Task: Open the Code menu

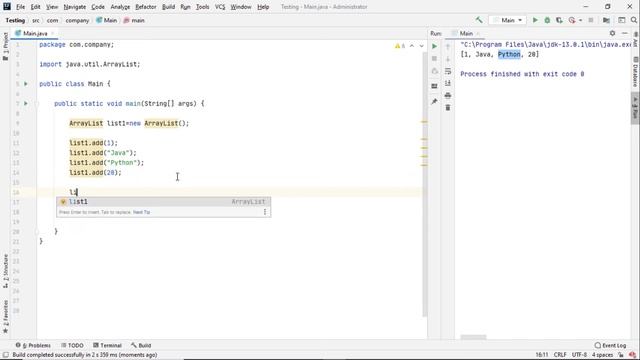Action: [x=98, y=7]
